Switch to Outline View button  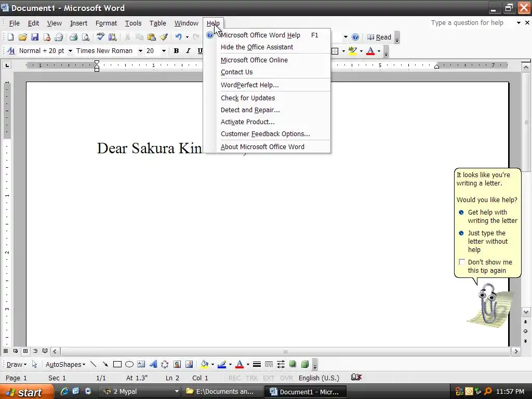[35, 351]
